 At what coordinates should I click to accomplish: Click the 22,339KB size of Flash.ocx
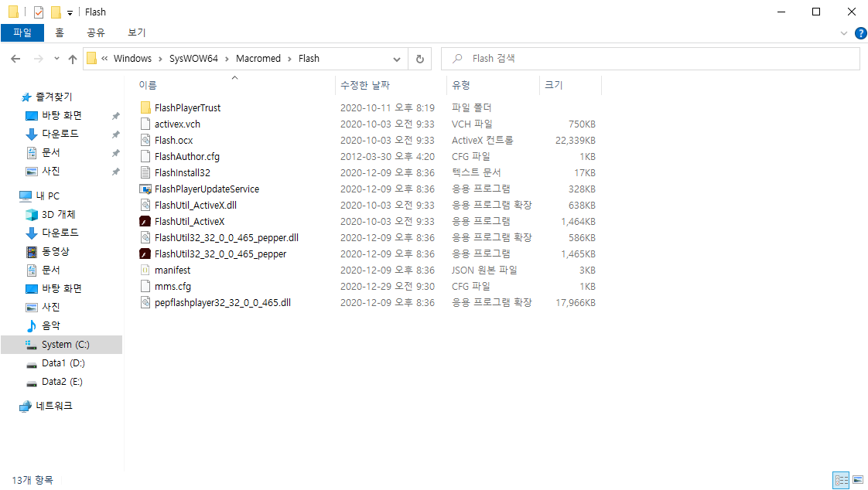[x=576, y=141]
